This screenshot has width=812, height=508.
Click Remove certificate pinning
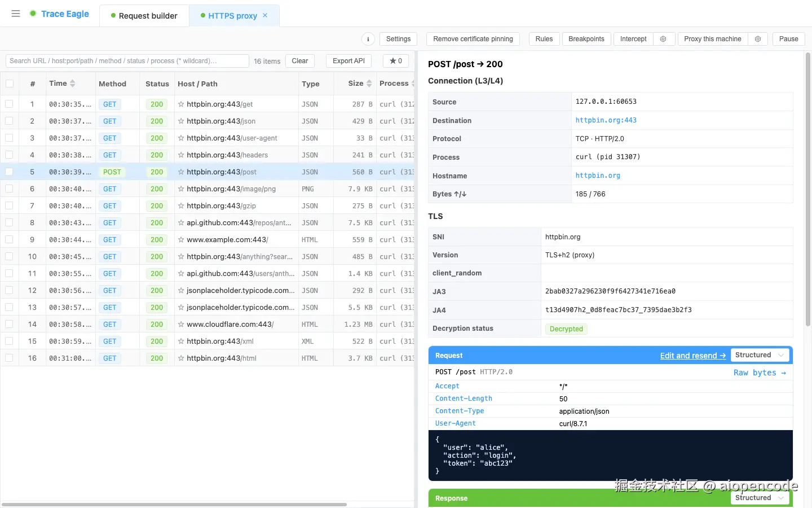[473, 39]
